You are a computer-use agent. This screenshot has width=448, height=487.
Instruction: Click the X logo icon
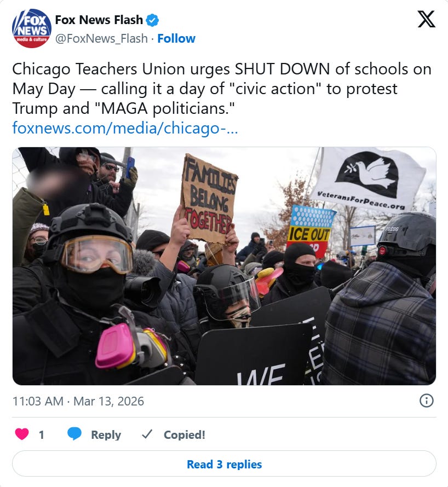[426, 19]
